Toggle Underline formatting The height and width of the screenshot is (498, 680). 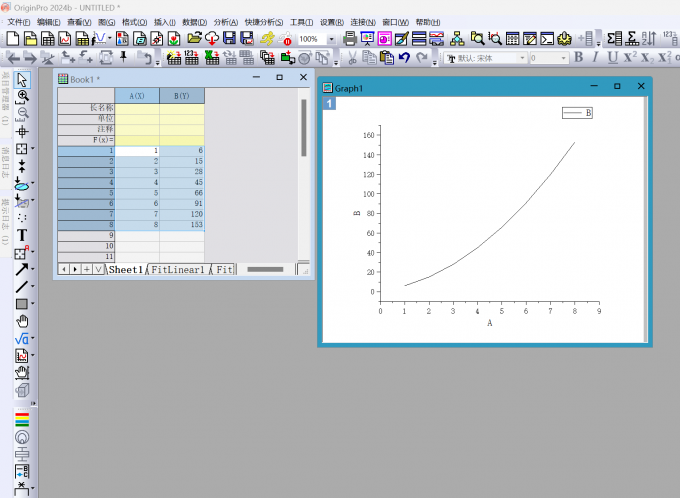[x=612, y=57]
